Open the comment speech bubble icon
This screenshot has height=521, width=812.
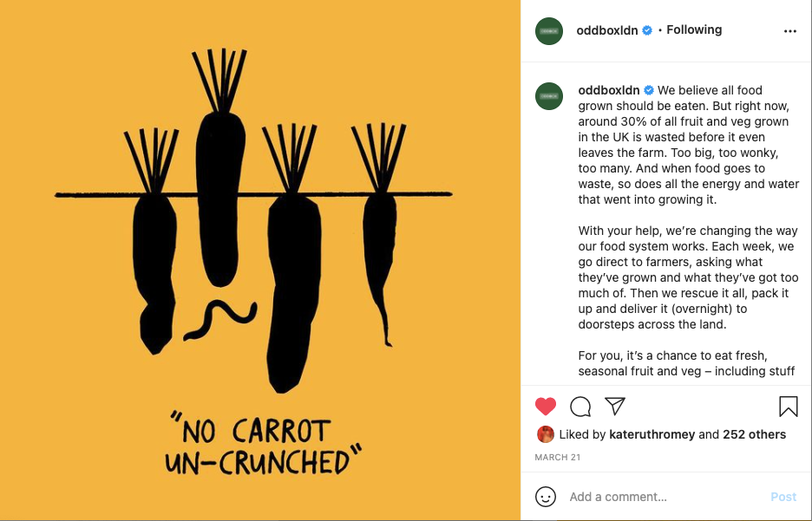(580, 407)
